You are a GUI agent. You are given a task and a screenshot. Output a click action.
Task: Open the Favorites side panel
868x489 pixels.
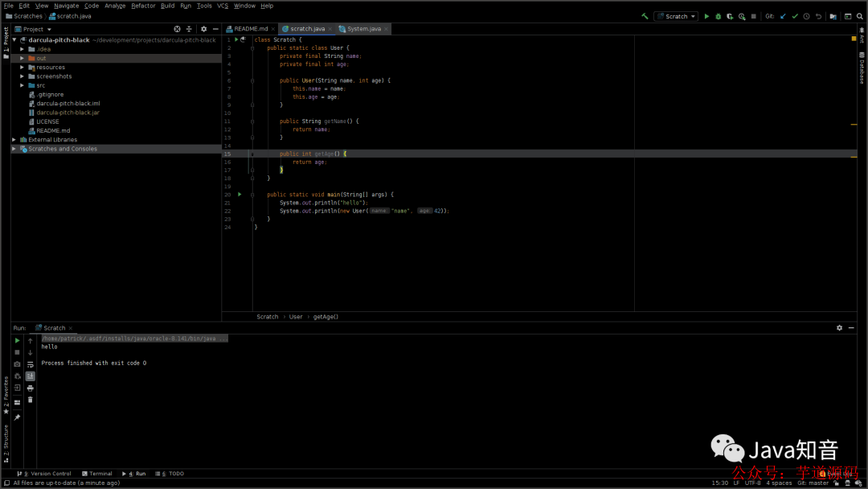[x=6, y=395]
